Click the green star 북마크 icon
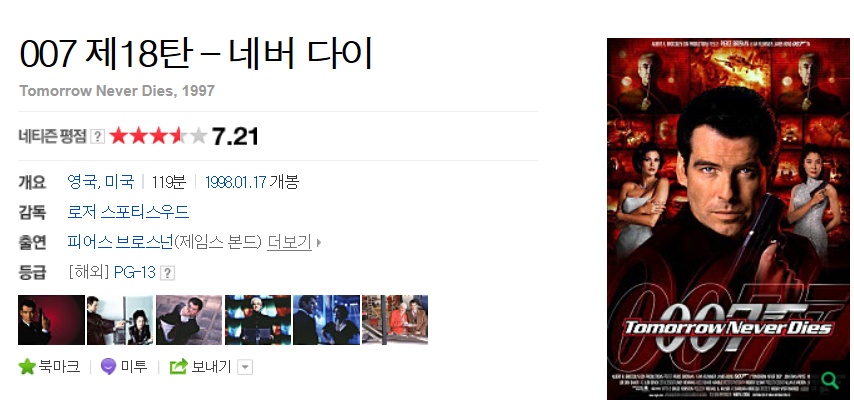Screen dimensions: 854x407 (27, 367)
